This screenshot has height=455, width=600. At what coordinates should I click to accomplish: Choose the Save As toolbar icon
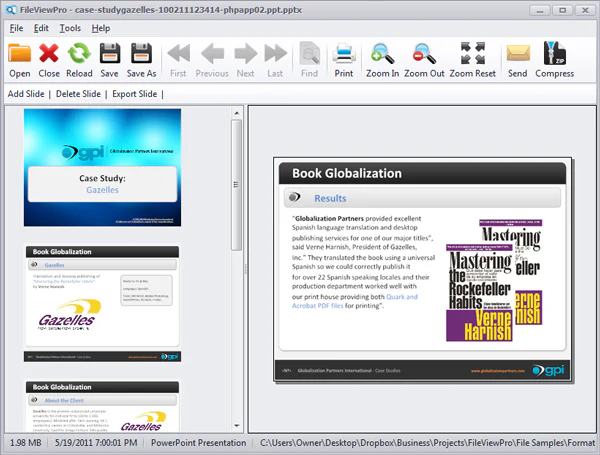(141, 53)
